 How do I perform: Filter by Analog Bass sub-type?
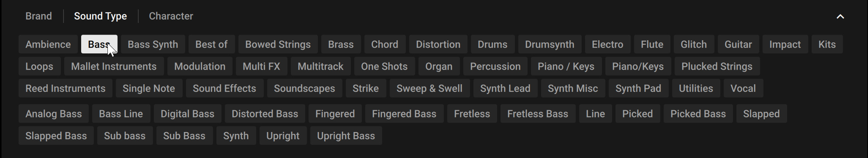tap(53, 114)
